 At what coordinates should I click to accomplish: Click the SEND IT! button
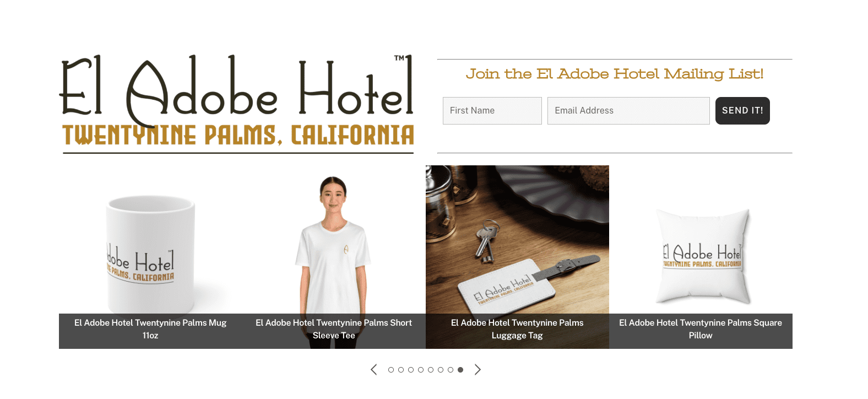742,111
